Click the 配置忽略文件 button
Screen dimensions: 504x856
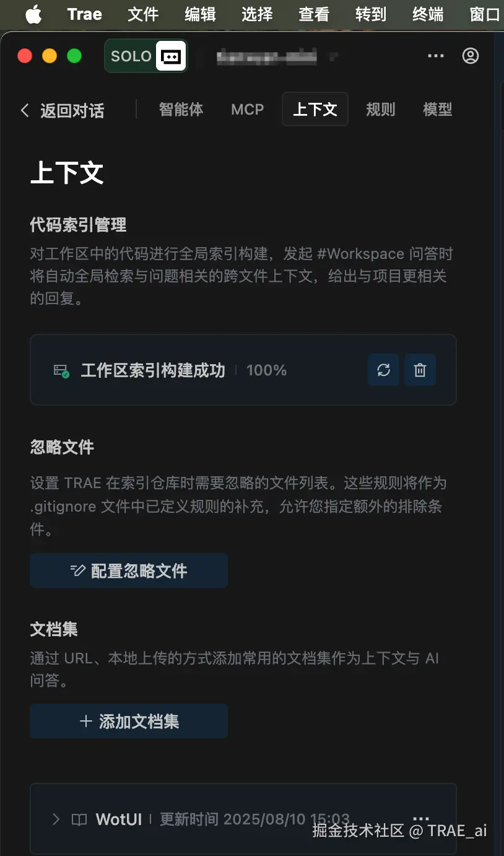[x=129, y=570]
